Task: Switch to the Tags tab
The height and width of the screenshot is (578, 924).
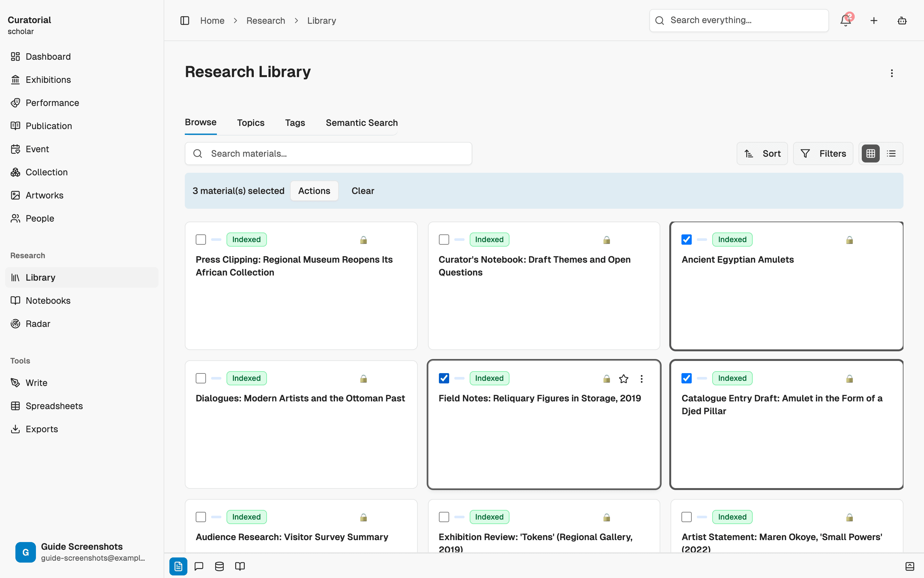Action: [295, 123]
